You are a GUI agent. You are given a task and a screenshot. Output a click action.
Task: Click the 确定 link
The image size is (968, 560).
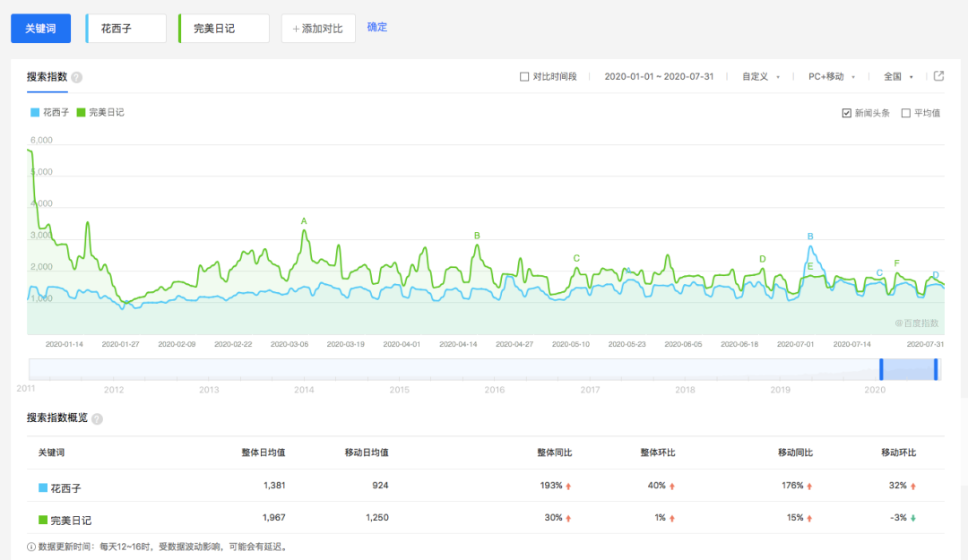tap(377, 27)
